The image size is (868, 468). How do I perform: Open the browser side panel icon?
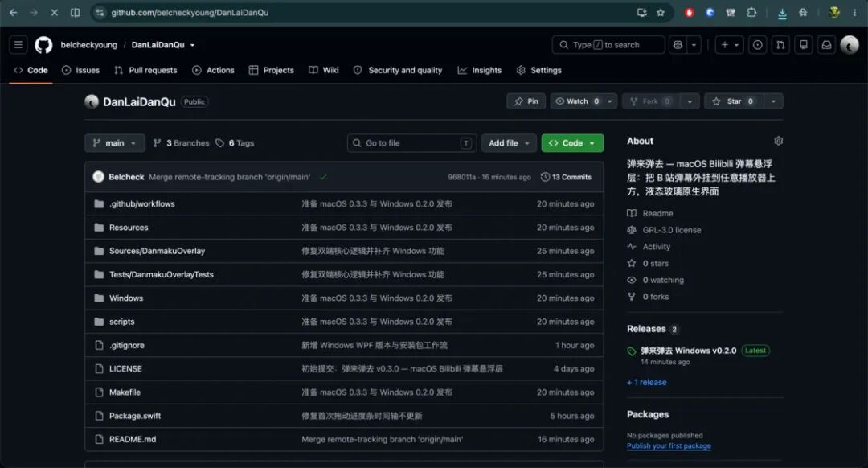point(76,12)
